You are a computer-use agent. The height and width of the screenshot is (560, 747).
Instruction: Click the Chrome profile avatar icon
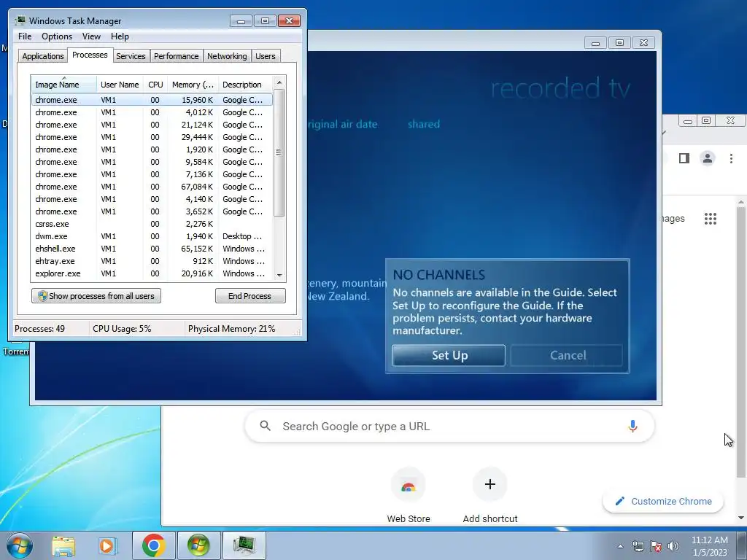(708, 158)
